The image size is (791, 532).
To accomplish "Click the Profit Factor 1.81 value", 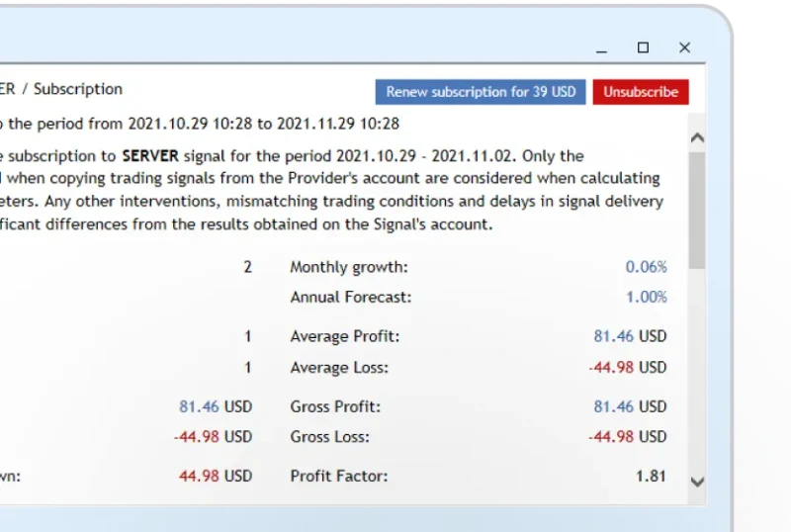I will coord(651,476).
